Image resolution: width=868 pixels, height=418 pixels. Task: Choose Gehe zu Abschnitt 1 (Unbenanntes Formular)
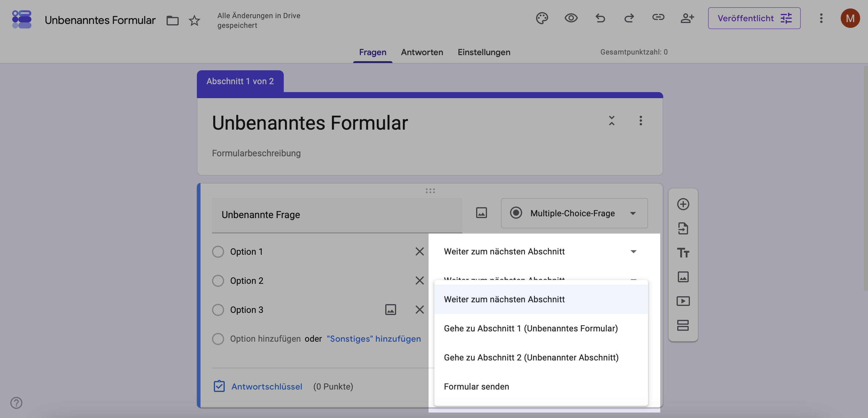coord(541,328)
